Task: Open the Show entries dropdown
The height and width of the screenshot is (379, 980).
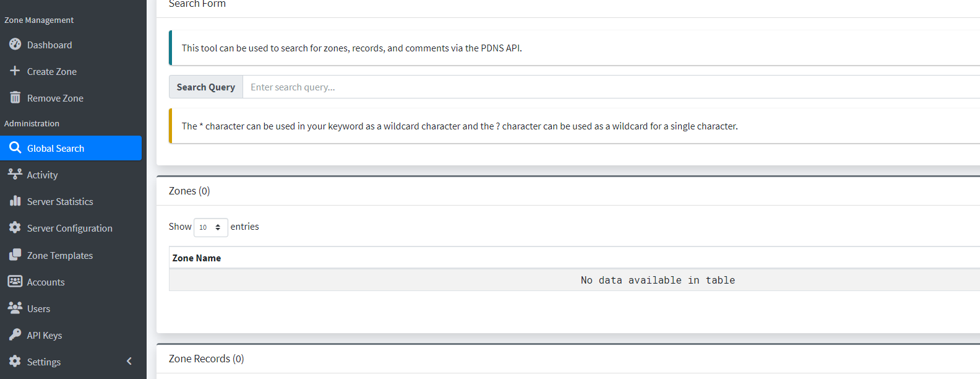Action: [210, 227]
